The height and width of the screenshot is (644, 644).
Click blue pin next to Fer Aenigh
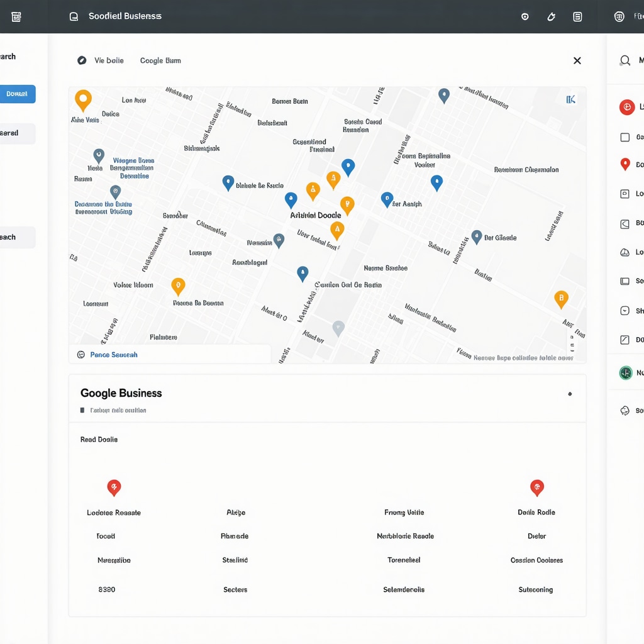tap(387, 199)
